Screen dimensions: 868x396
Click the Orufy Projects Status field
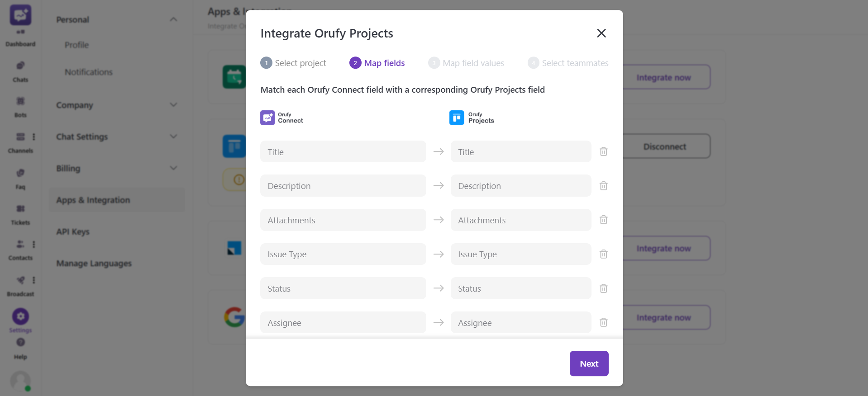pyautogui.click(x=520, y=288)
